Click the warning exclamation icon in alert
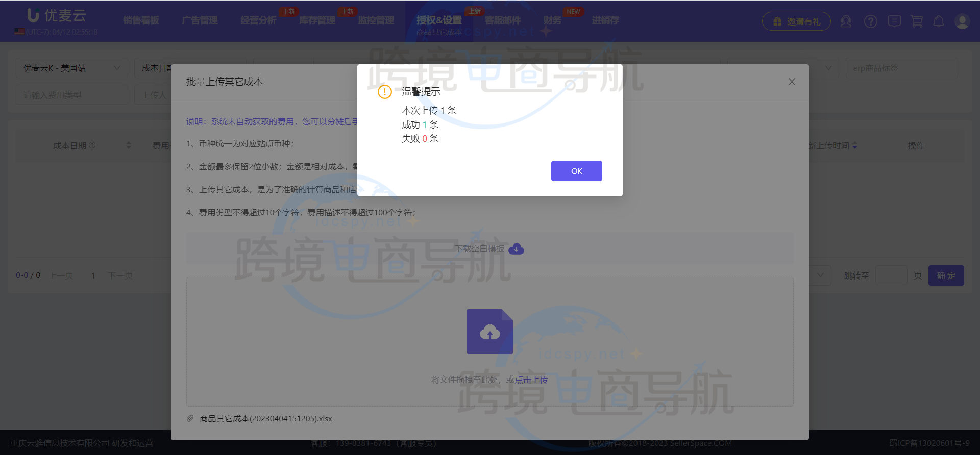Viewport: 980px width, 455px height. click(384, 92)
